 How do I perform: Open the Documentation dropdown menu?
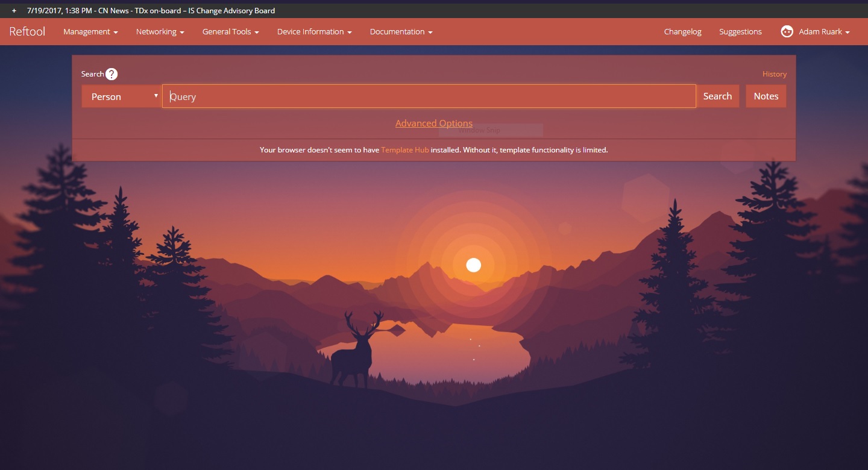click(x=401, y=32)
